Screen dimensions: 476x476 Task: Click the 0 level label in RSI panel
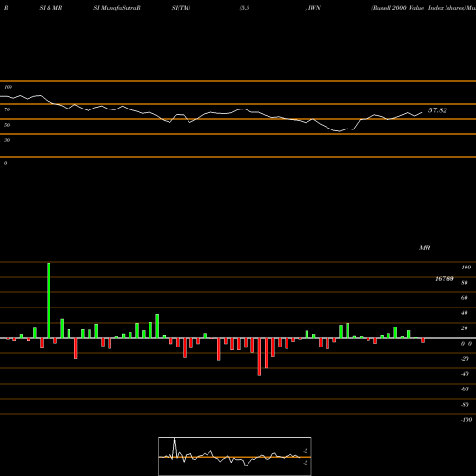pos(5,163)
